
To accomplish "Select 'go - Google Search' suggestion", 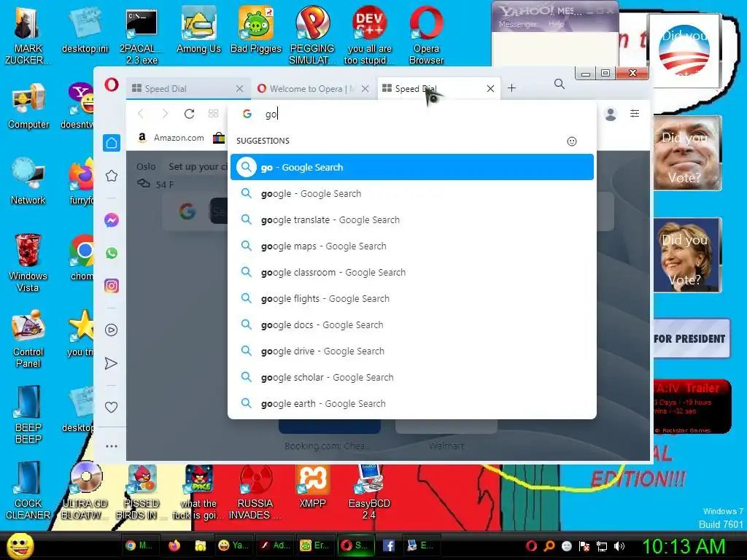I will pos(412,167).
